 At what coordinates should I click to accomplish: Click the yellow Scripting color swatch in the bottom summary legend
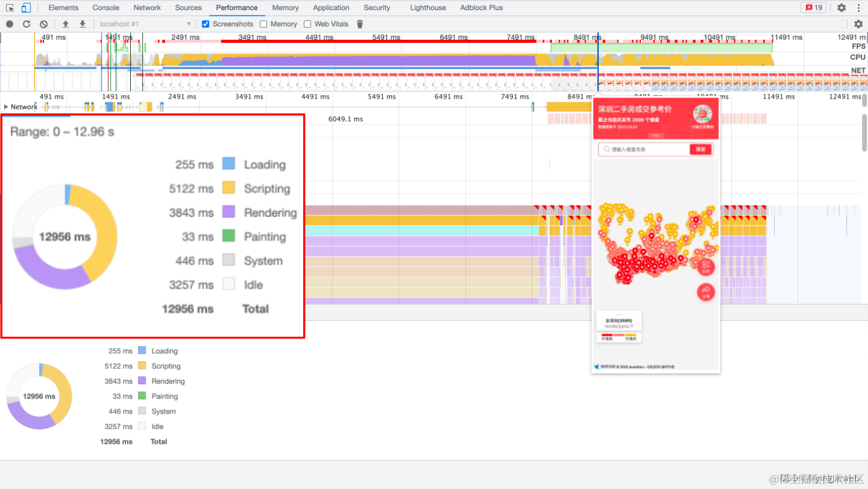point(142,365)
